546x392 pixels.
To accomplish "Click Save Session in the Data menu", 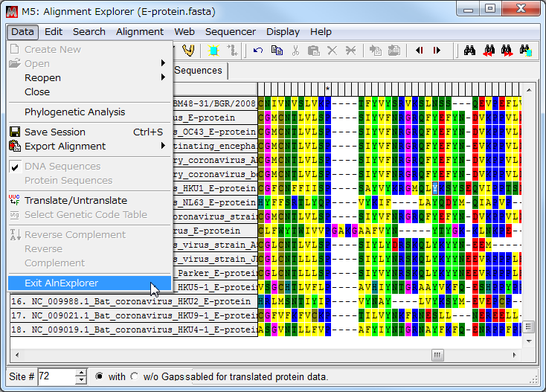I will [55, 132].
